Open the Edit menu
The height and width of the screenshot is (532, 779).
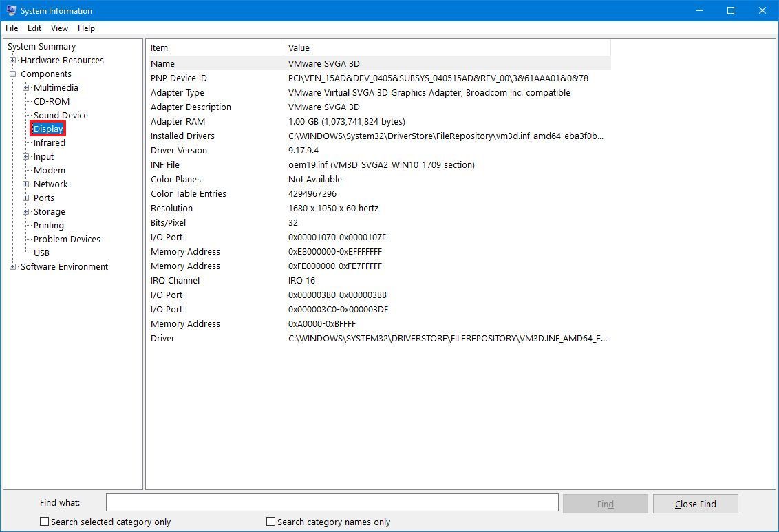[x=34, y=28]
